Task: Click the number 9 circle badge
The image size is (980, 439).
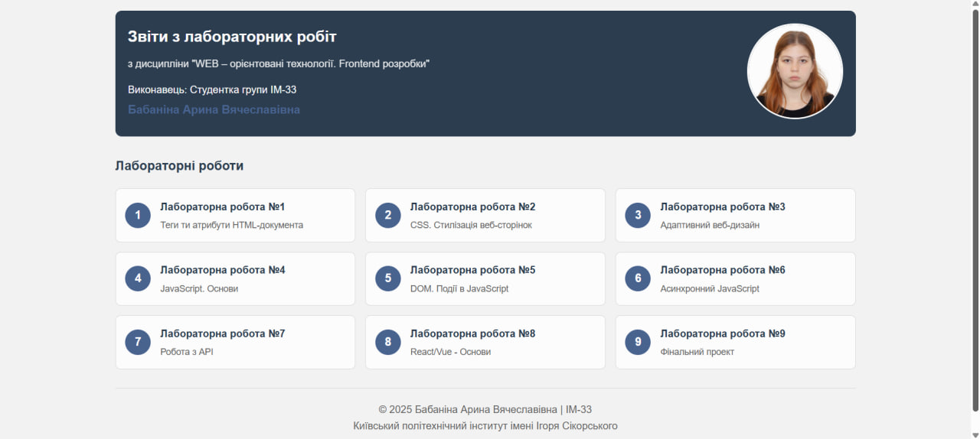Action: coord(638,342)
